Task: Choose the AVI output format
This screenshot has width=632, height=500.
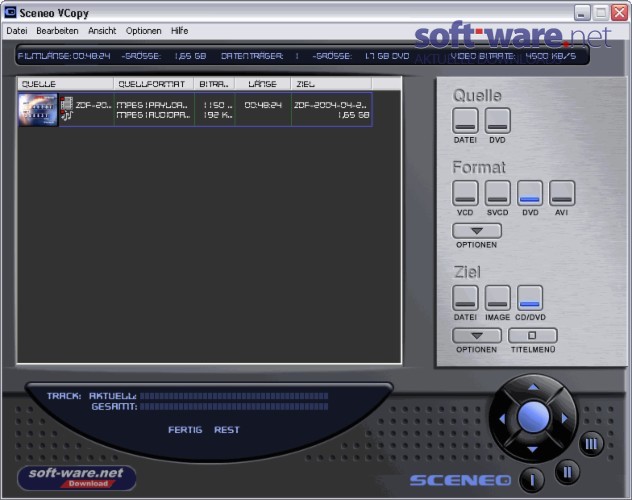Action: 562,193
